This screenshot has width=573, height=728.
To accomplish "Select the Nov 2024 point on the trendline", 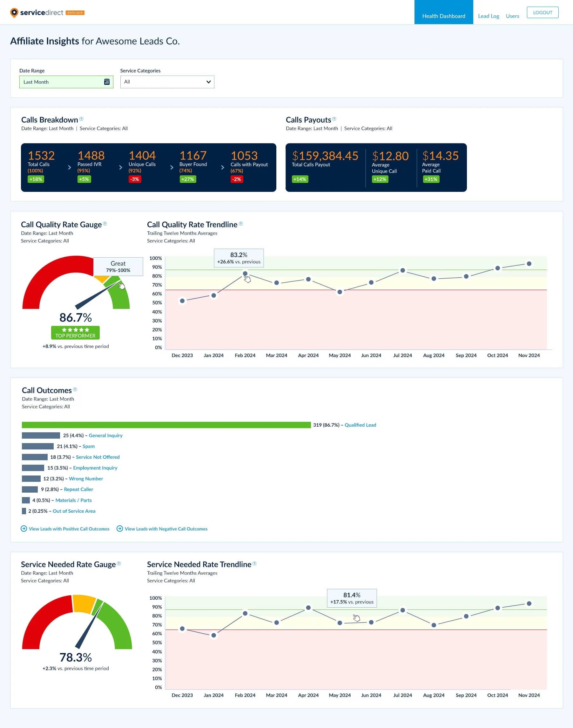I will (x=529, y=263).
